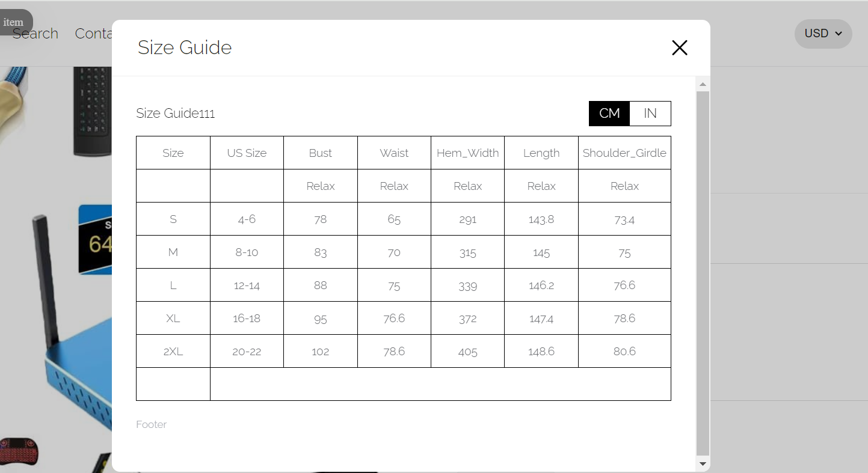This screenshot has width=868, height=473.
Task: Click the black remote control thumbnail
Action: click(93, 111)
